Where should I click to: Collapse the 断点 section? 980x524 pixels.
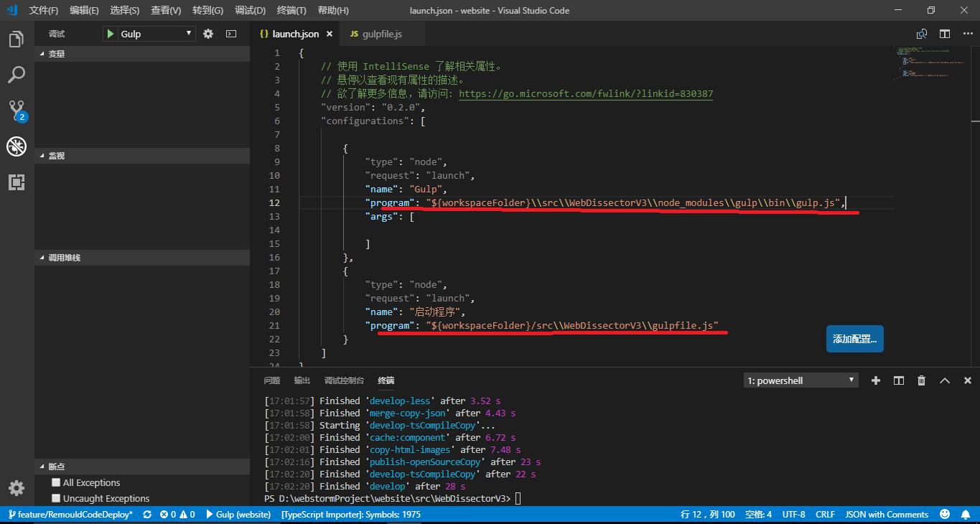point(142,466)
